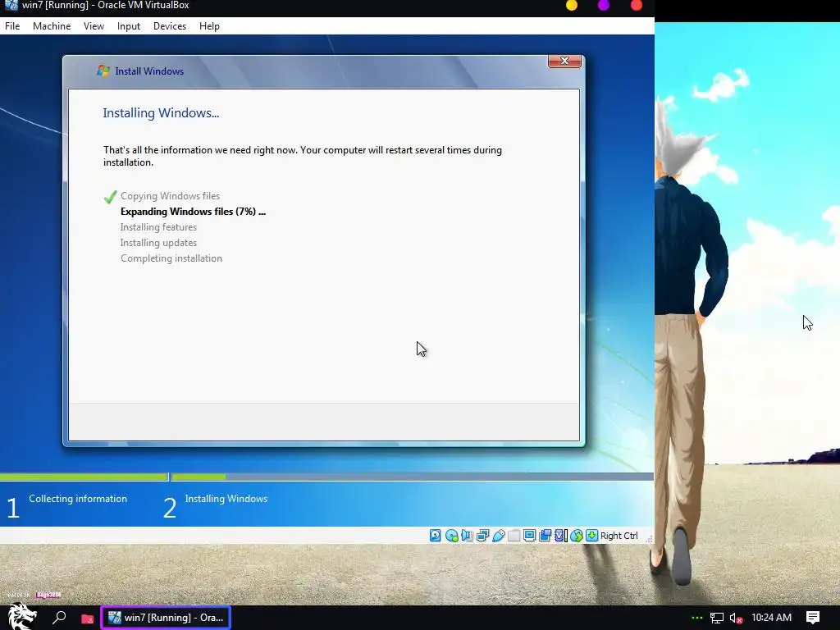Image resolution: width=840 pixels, height=630 pixels.
Task: Open the dragon Start menu icon
Action: click(22, 617)
